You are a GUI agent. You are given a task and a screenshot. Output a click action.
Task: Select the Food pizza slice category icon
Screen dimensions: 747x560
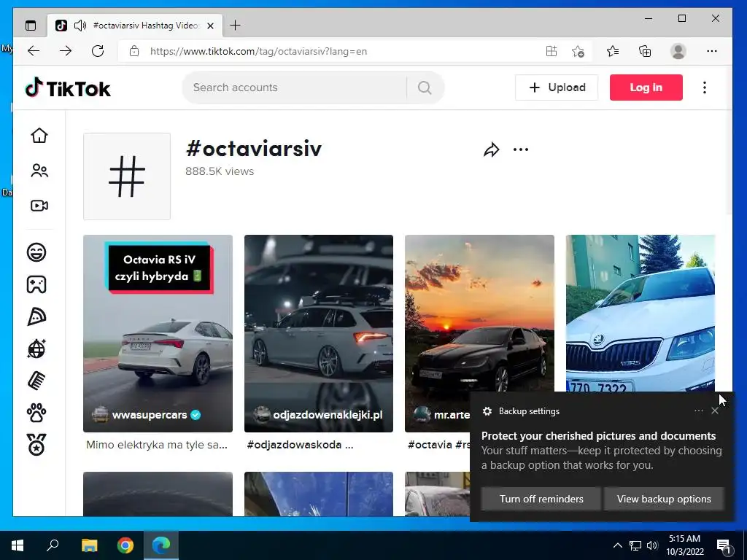point(36,316)
